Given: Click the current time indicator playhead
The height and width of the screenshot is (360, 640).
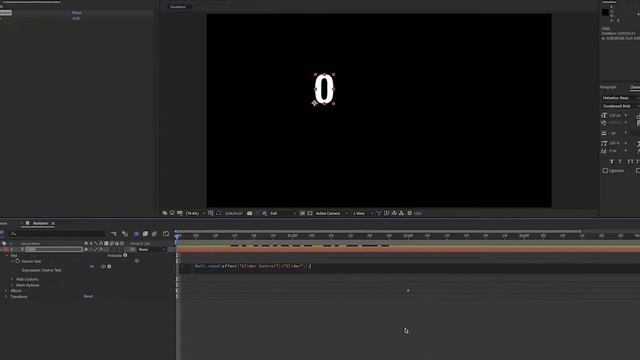Looking at the screenshot, I should pyautogui.click(x=177, y=236).
